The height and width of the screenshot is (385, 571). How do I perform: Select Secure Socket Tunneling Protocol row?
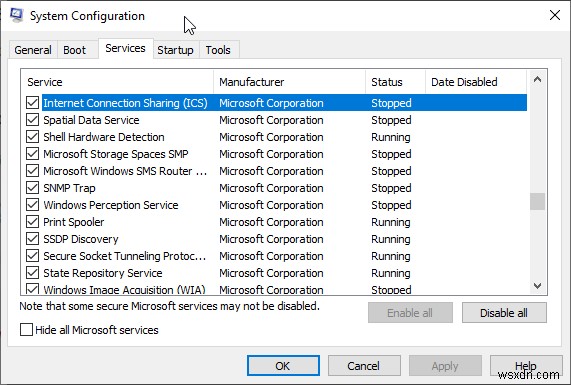(x=276, y=256)
